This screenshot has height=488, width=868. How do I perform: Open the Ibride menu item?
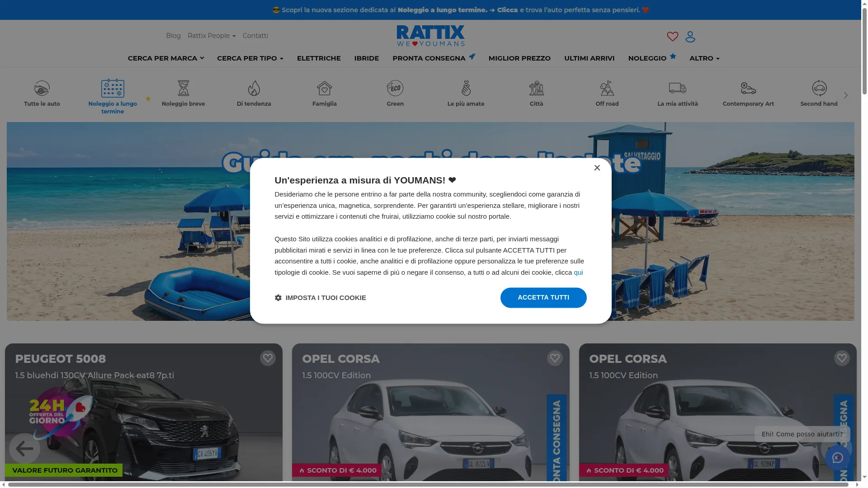(x=367, y=58)
